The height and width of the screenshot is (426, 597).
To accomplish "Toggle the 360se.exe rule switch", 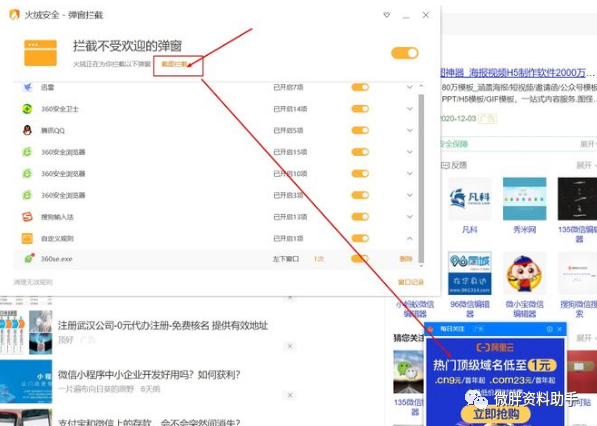I will 360,258.
